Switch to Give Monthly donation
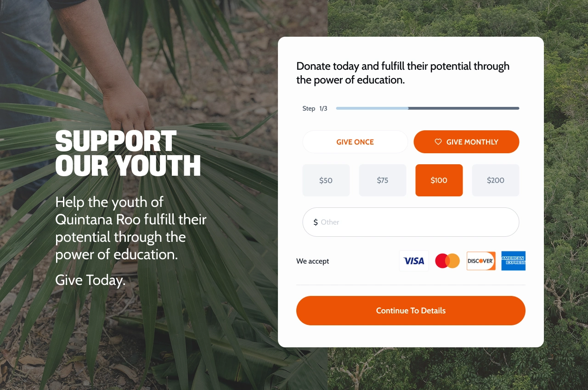The width and height of the screenshot is (588, 390). pos(466,142)
